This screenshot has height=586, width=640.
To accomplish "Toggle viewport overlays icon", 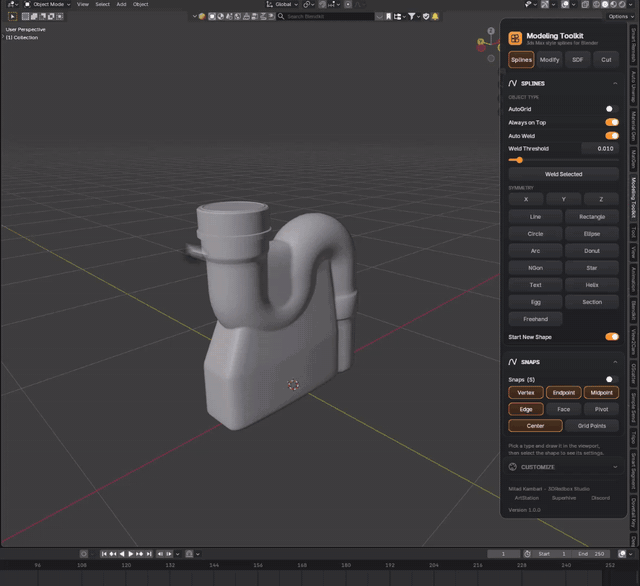I will 565,4.
